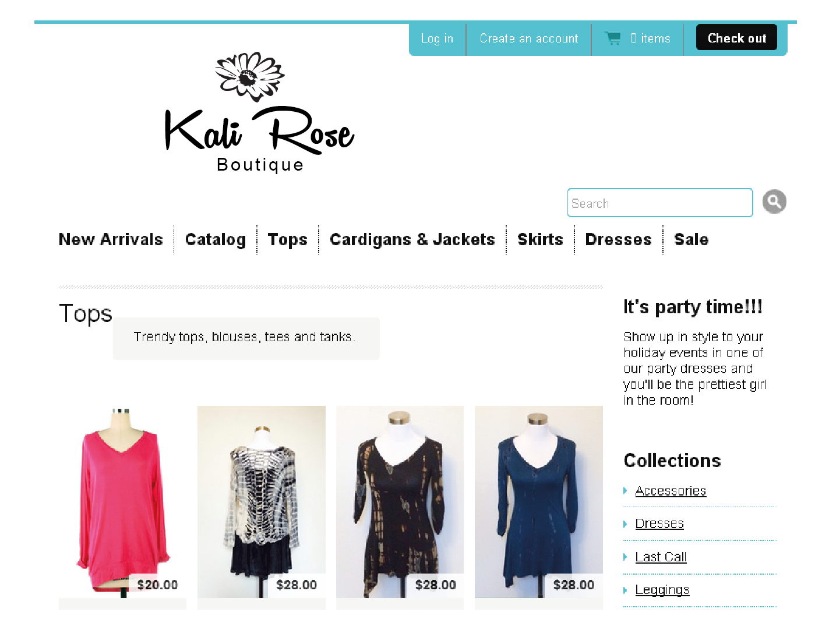
Task: Navigate to the Sale page
Action: click(x=691, y=239)
